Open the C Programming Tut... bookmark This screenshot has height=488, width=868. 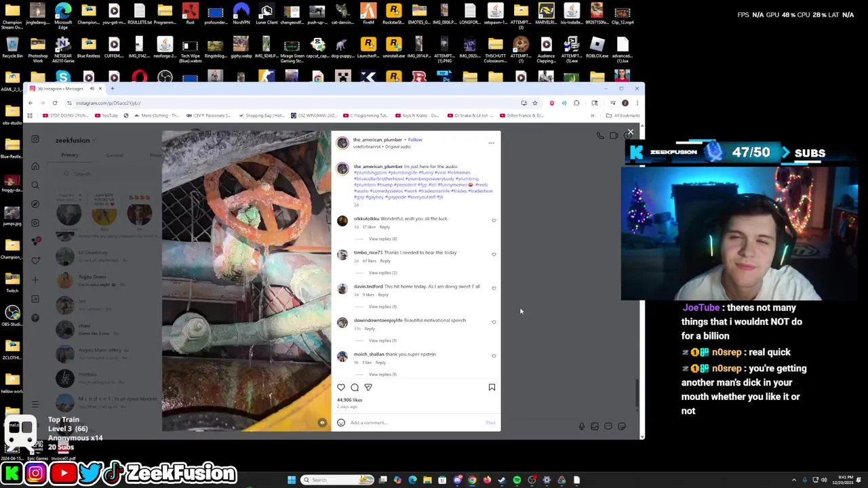point(365,116)
